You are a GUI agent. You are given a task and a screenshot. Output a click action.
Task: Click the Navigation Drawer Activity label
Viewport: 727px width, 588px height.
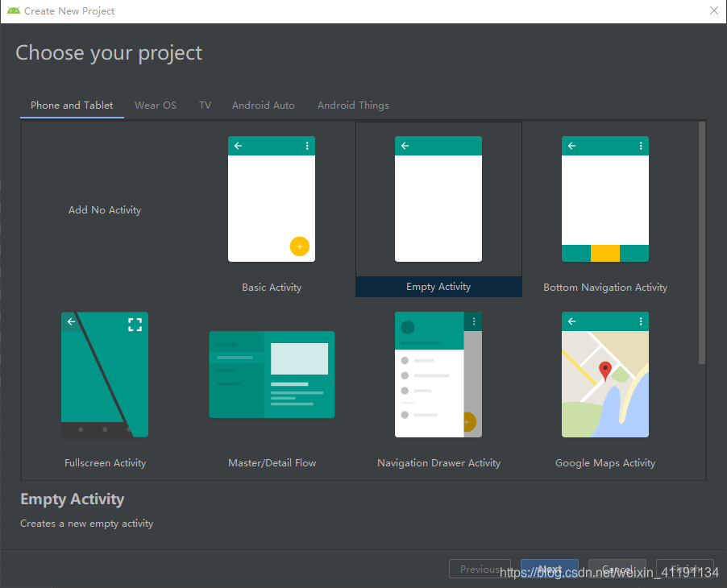click(x=438, y=463)
